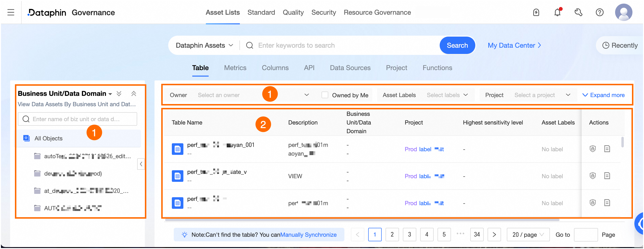Switch to the Data Sources tab

[x=350, y=68]
